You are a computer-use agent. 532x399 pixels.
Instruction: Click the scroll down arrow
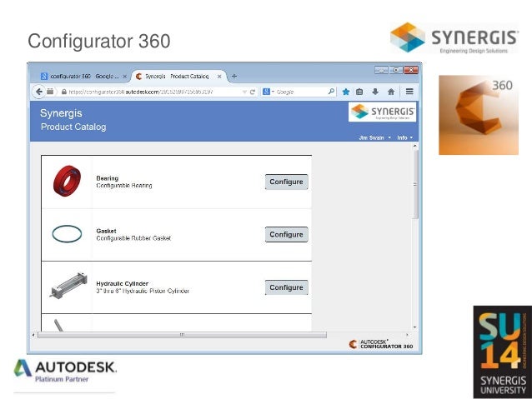[415, 327]
